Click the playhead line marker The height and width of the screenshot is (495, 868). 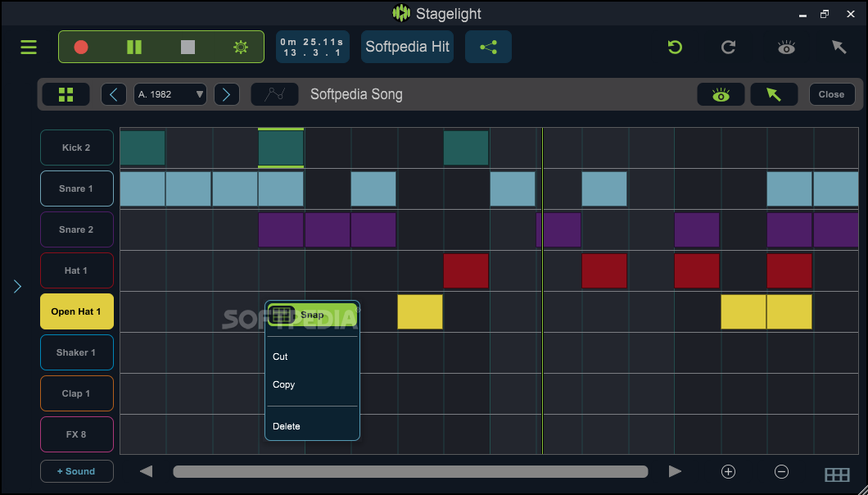pos(542,291)
